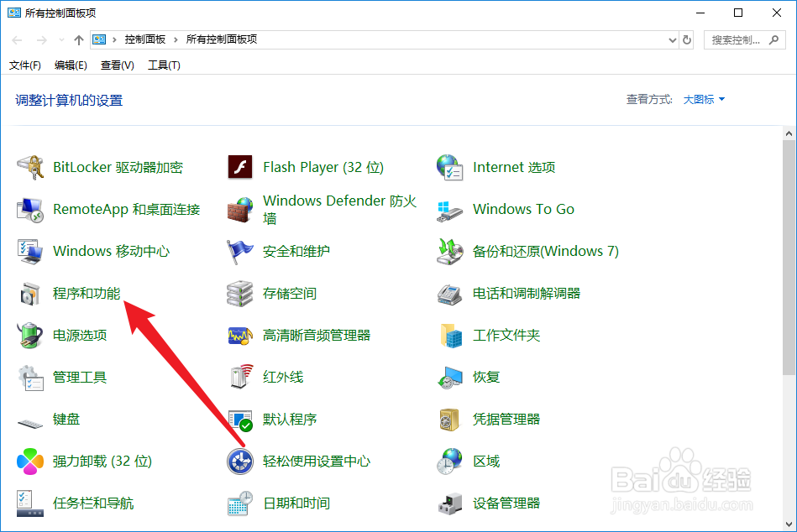Open the 管理工具 gear icon
The image size is (797, 532).
pos(30,378)
